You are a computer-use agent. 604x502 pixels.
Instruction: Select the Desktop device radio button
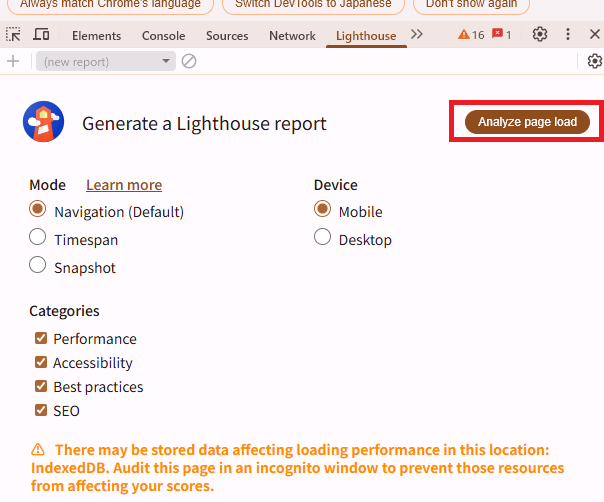click(323, 238)
